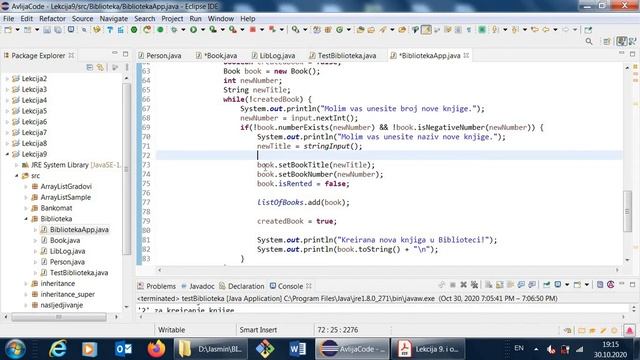This screenshot has height=360, width=640.
Task: Click the Windows Start button
Action: point(15,349)
